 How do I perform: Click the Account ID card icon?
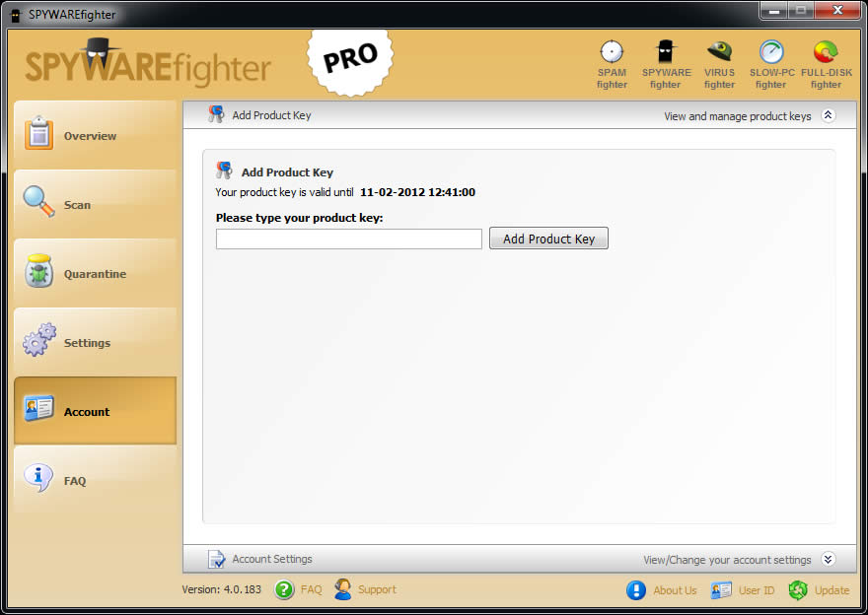(x=38, y=408)
